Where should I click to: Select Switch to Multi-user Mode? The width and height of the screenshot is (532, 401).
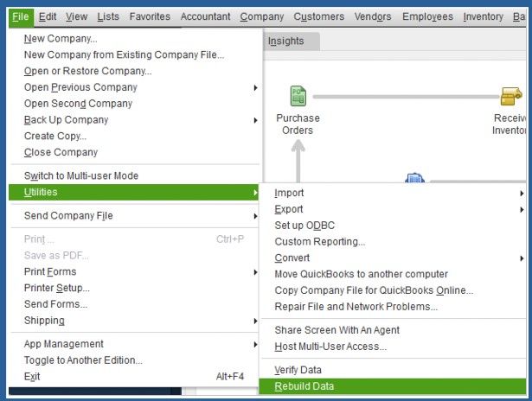pyautogui.click(x=134, y=176)
